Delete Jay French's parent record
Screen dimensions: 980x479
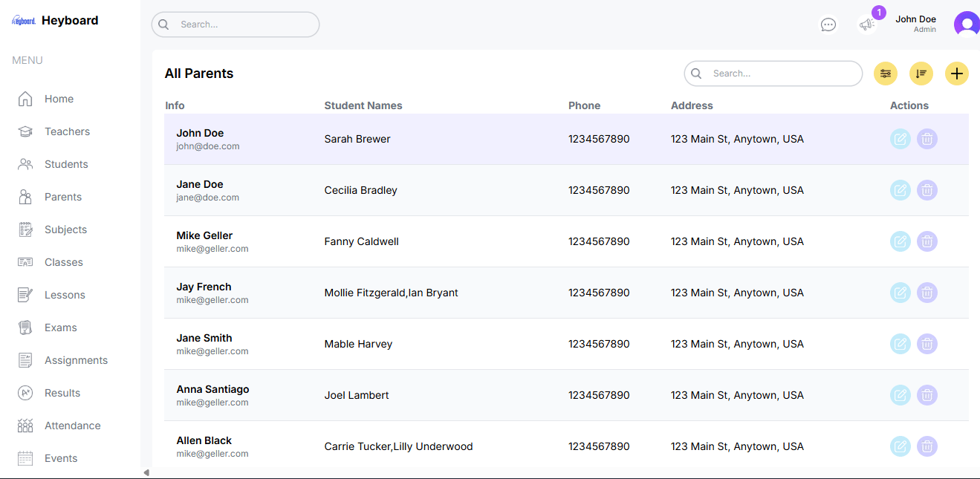(x=927, y=293)
